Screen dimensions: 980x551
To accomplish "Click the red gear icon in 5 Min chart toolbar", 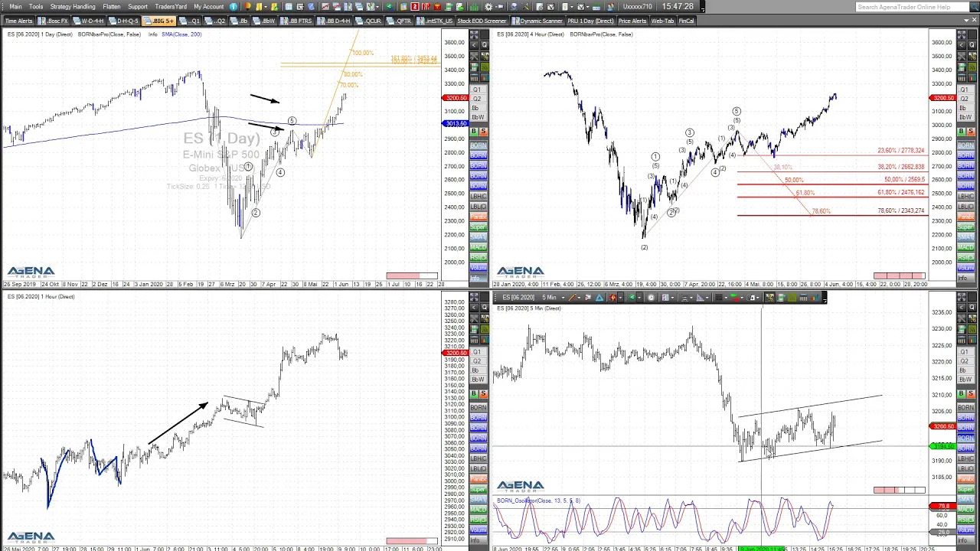I will click(x=612, y=298).
